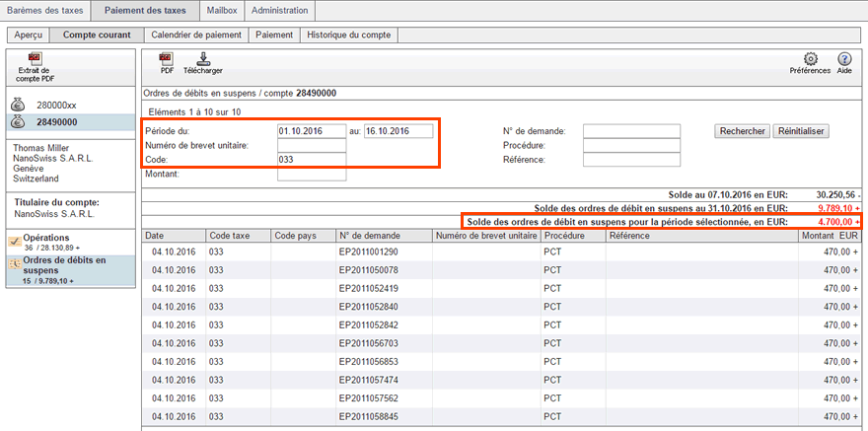Select row EP2011001290
Screen dimensions: 868x431
coord(502,251)
